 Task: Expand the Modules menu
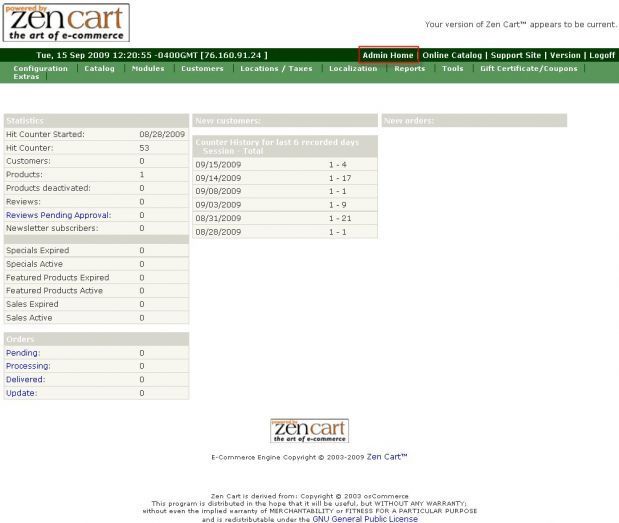point(148,69)
